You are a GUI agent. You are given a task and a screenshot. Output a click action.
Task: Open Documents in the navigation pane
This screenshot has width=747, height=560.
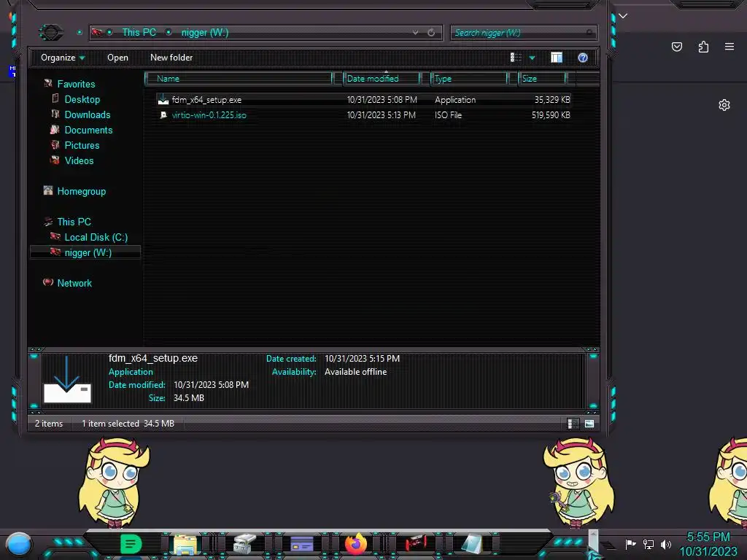click(x=88, y=130)
